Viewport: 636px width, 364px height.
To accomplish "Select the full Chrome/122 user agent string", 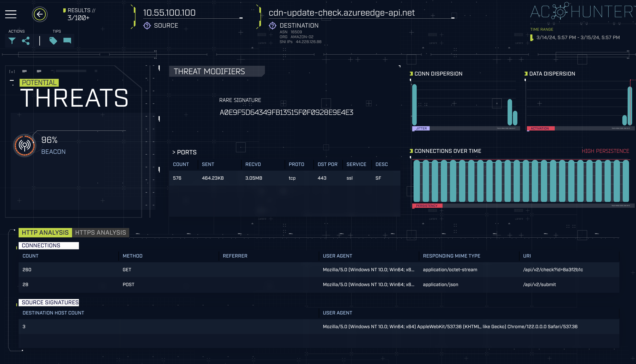I will click(450, 326).
